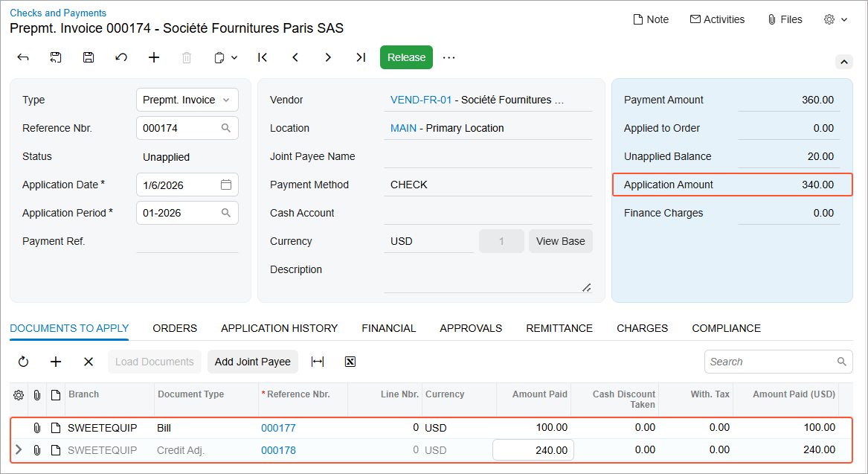Image resolution: width=868 pixels, height=474 pixels.
Task: Refresh the documents grid
Action: point(23,362)
